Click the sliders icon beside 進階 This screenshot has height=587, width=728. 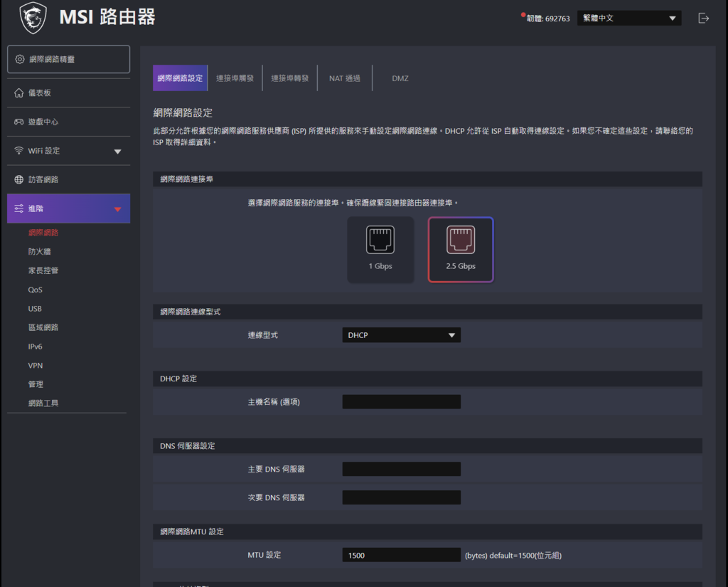(x=18, y=208)
